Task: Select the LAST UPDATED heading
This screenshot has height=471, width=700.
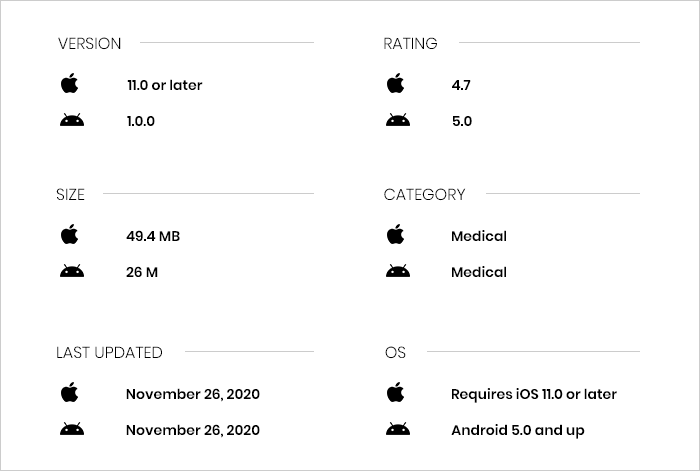Action: pos(109,352)
